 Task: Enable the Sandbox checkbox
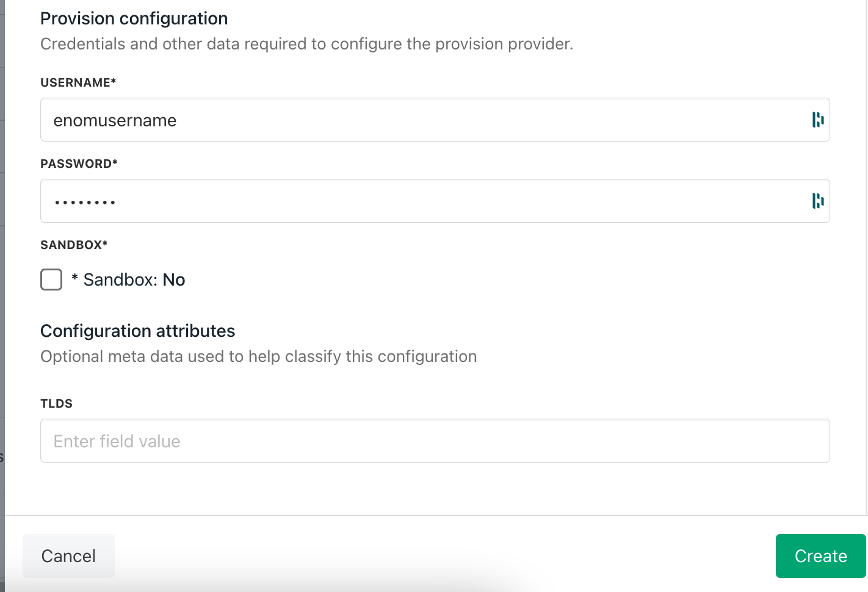[x=51, y=280]
